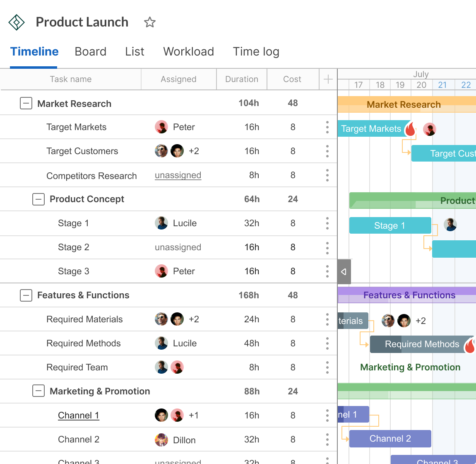Assign Competitors Research via unassigned link

pos(178,176)
